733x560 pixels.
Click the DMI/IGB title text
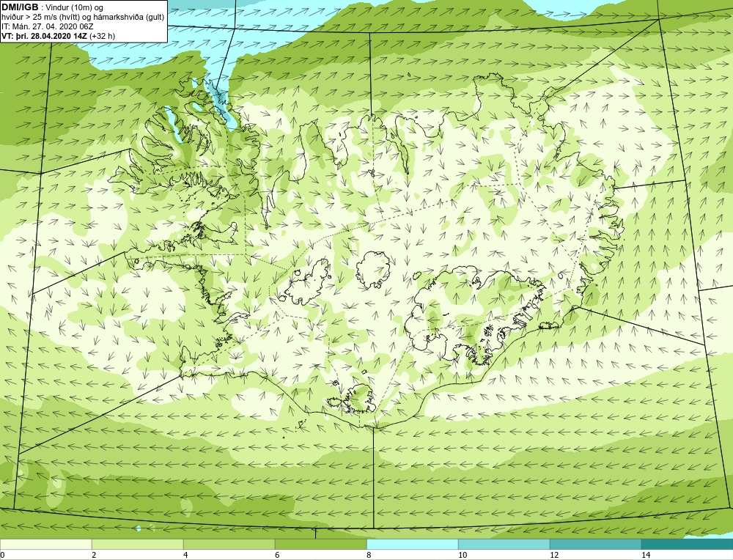tap(20, 7)
